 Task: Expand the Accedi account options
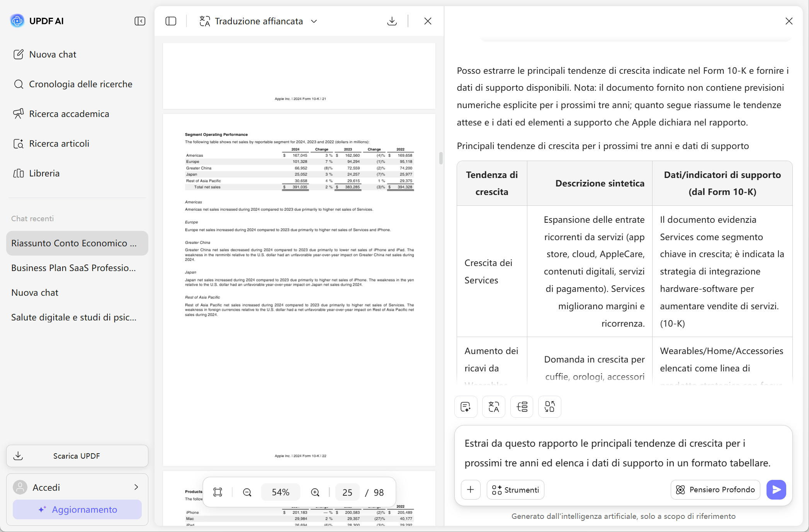pos(136,487)
